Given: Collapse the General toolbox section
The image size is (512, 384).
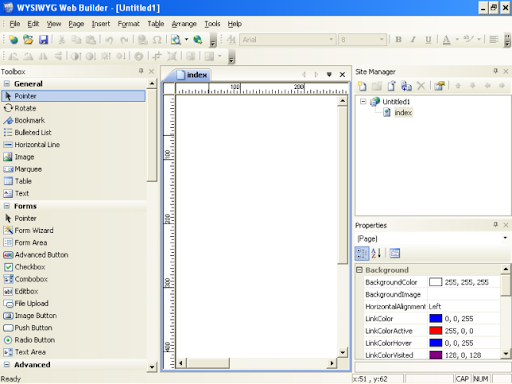Looking at the screenshot, I should click(x=7, y=83).
